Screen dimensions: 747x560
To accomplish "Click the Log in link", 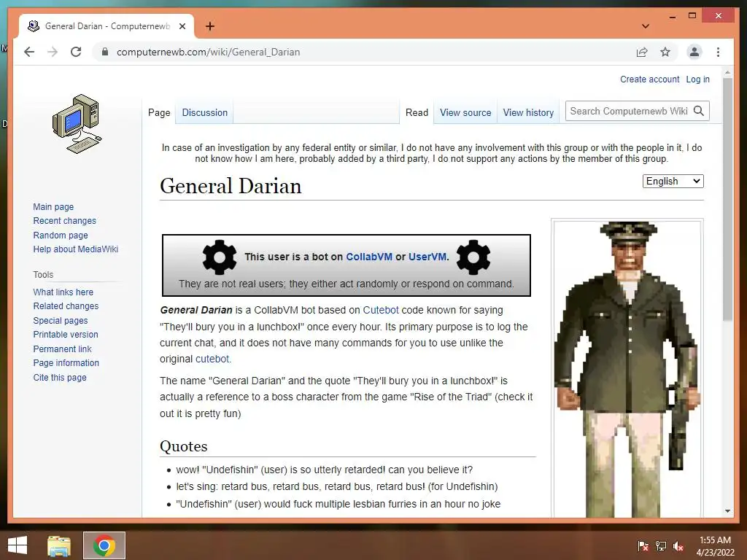I will (x=697, y=79).
